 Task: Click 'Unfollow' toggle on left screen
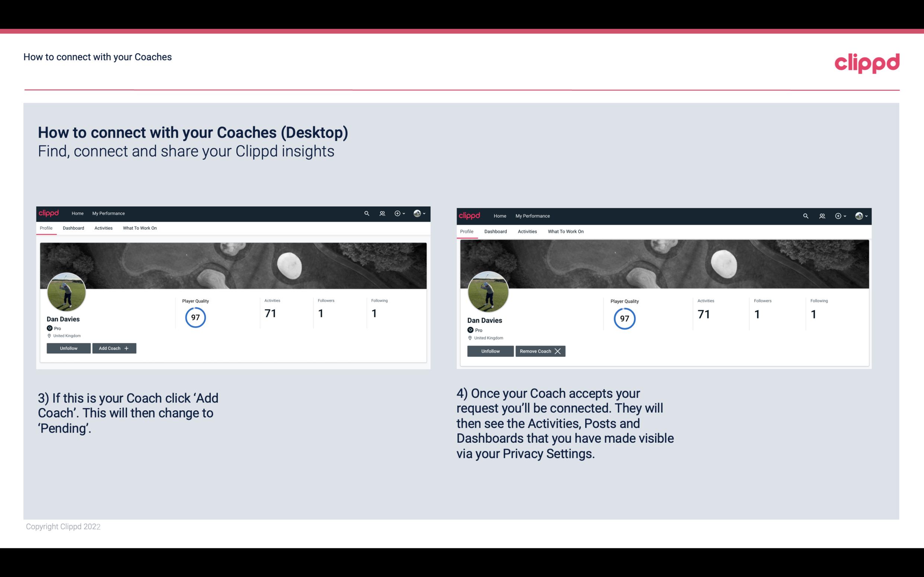point(68,348)
